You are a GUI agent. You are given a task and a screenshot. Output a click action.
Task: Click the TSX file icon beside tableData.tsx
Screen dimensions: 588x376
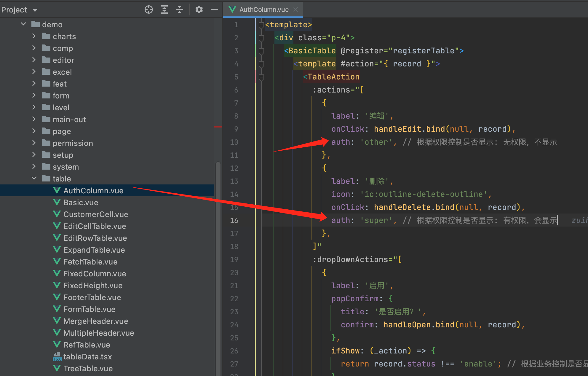pyautogui.click(x=57, y=356)
